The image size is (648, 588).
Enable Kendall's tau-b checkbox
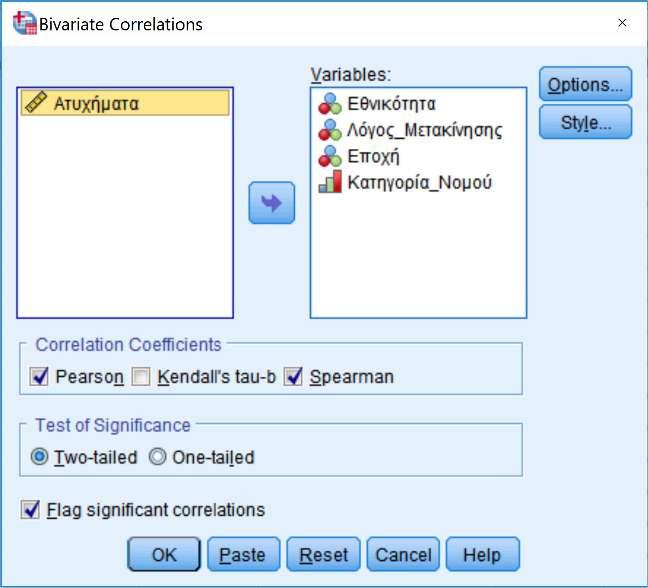(141, 376)
